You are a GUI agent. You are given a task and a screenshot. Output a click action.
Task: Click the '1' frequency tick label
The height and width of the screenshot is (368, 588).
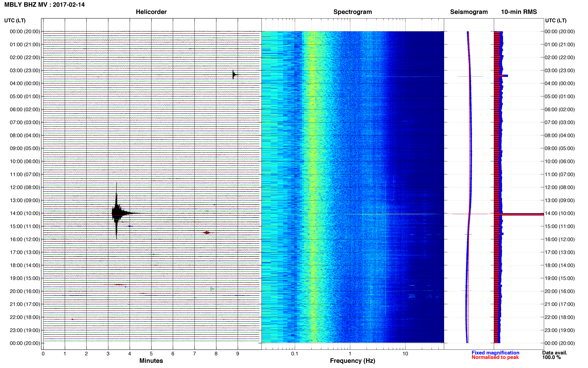350,354
